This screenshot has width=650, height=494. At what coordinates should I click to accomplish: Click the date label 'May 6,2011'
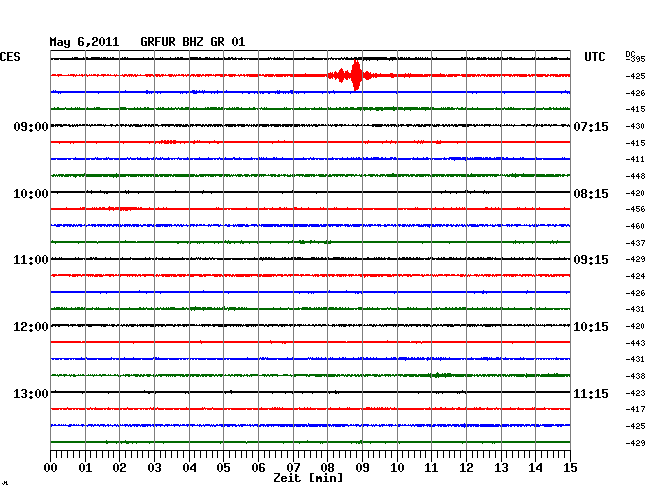(84, 42)
